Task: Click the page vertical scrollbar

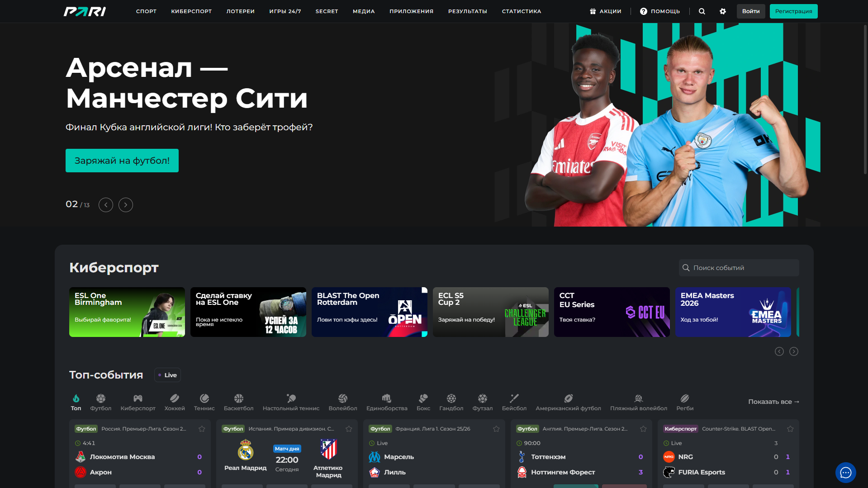Action: pyautogui.click(x=865, y=99)
